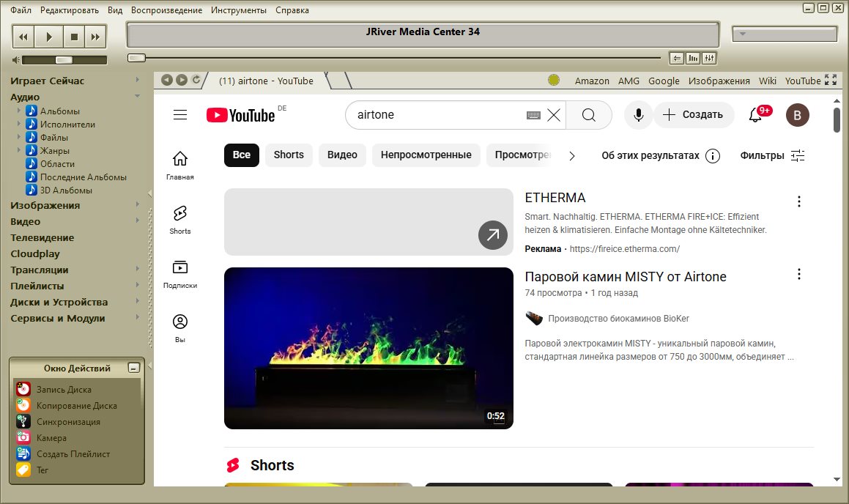Image resolution: width=849 pixels, height=504 pixels.
Task: Expand the Изображения section arrow
Action: point(137,205)
